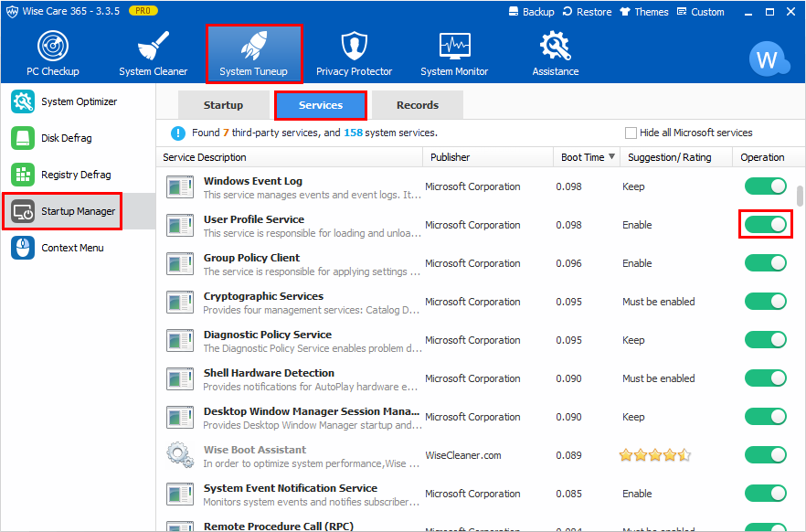Toggle off Desktop Window Manager Session Manager
Screen dimensions: 806x532
tap(766, 417)
